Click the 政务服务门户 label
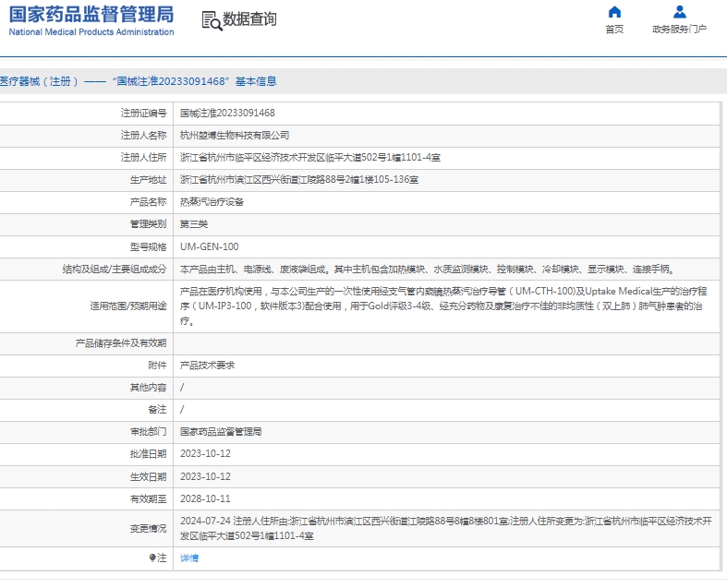The height and width of the screenshot is (588, 727). 679,30
